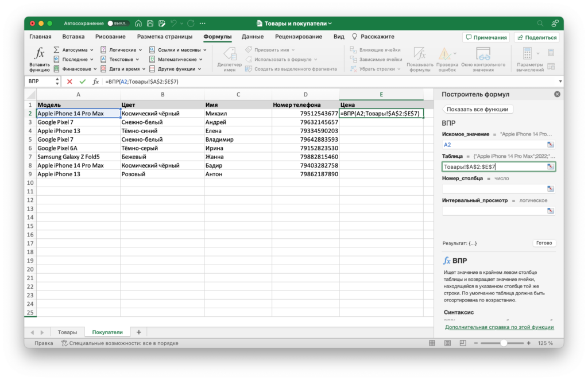Screen dimensions: 588x380
Task: Open the Главная ribbon tab
Action: (x=40, y=37)
